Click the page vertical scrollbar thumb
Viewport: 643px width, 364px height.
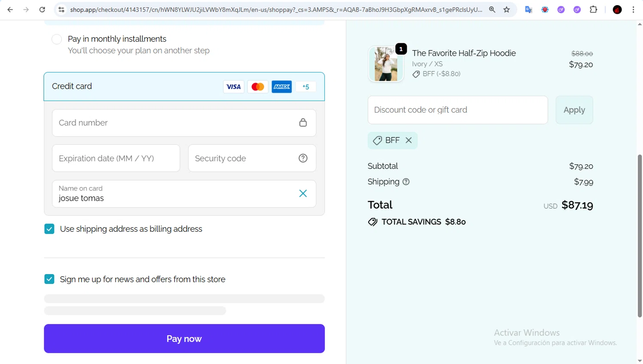pos(640,236)
